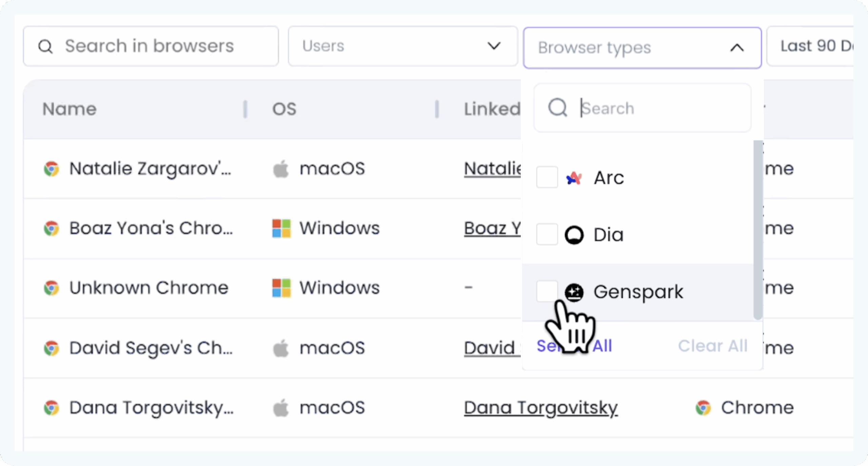
Task: Click the Apple logo in David Segev's row
Action: [281, 348]
